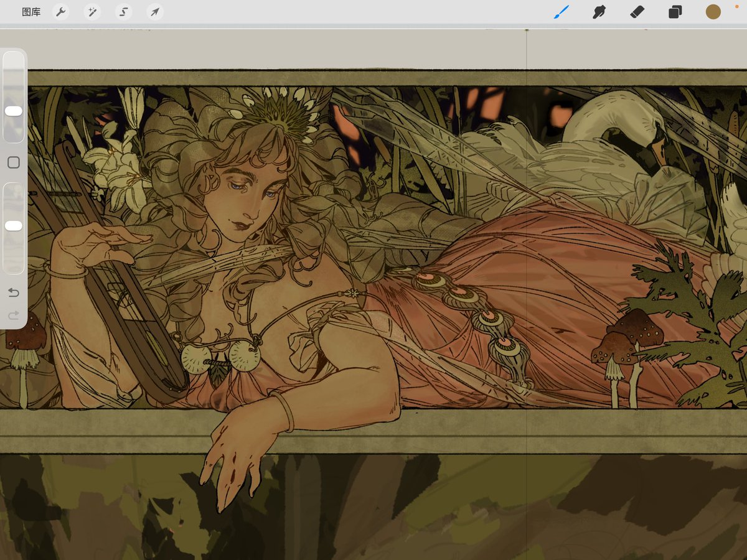Screen dimensions: 747x560
Task: Open the Adjustments magic wand menu
Action: (x=92, y=12)
